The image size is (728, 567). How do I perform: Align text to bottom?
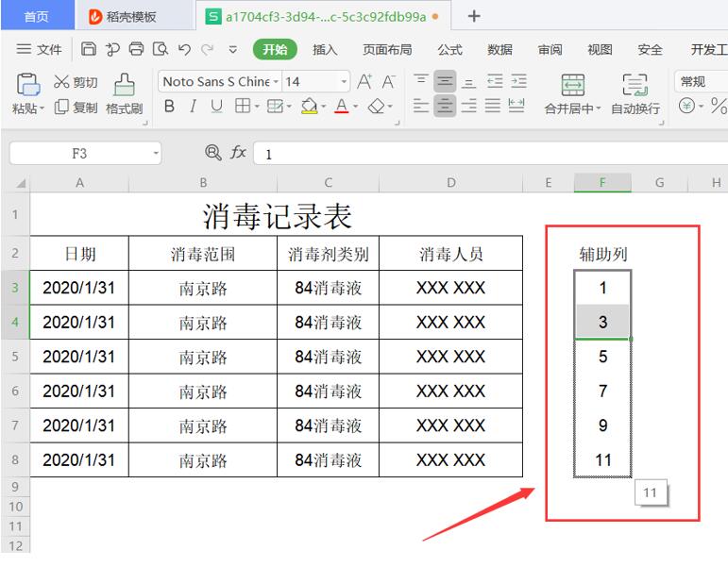pyautogui.click(x=469, y=82)
